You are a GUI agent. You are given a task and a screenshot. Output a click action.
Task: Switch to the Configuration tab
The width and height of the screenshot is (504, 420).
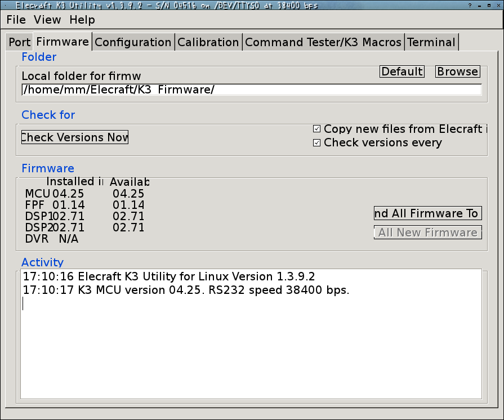(133, 42)
